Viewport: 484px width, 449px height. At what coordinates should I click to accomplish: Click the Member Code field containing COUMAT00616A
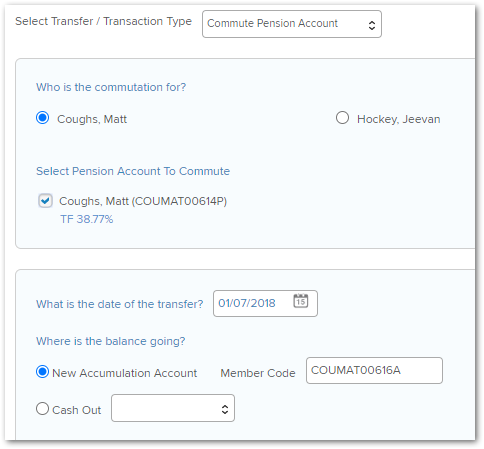(374, 371)
